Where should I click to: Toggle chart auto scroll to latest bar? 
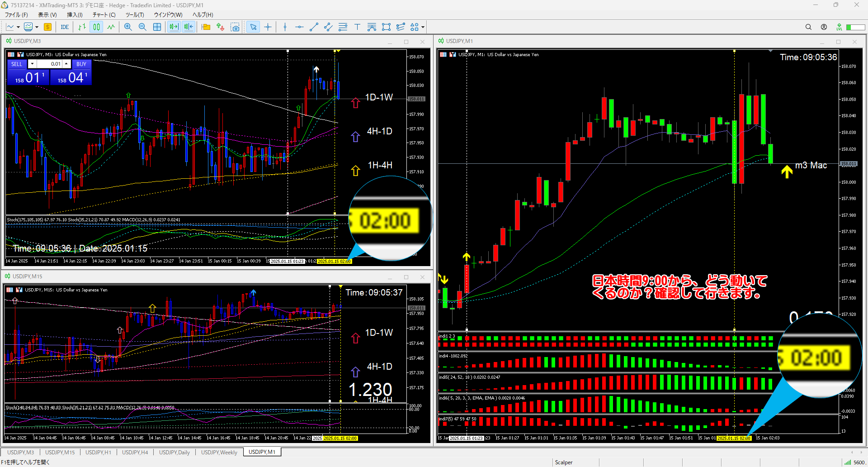click(x=174, y=27)
